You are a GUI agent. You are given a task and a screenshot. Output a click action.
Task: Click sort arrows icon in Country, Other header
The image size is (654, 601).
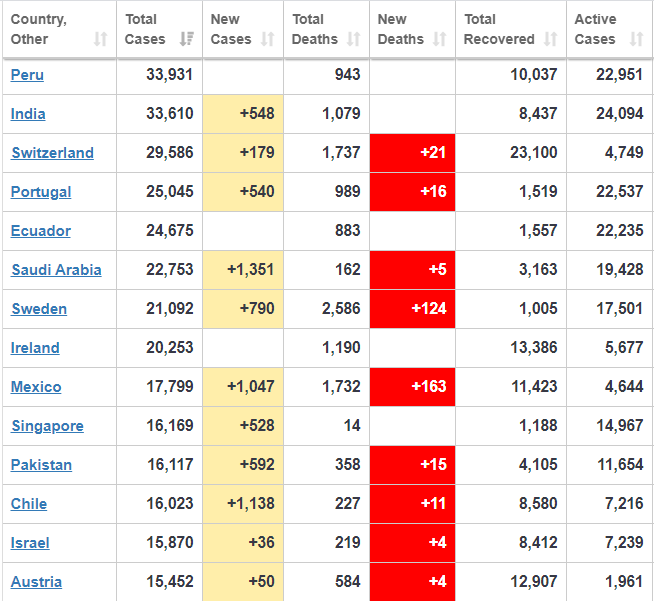point(100,39)
